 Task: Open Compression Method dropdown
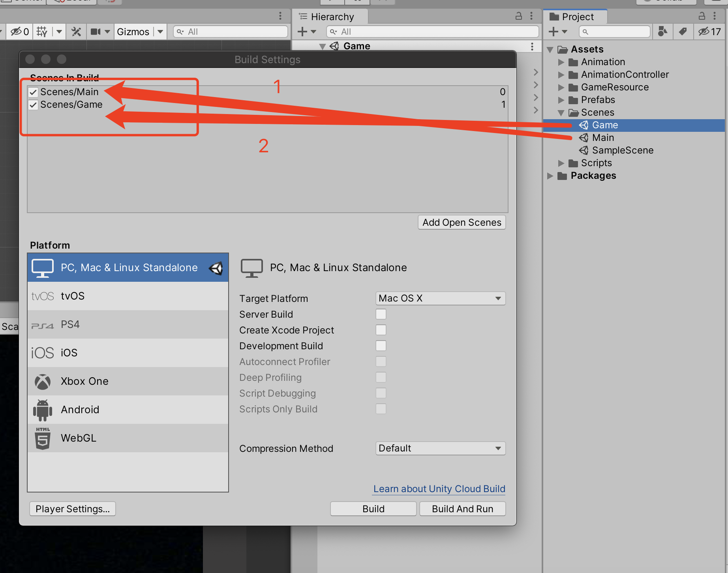441,448
